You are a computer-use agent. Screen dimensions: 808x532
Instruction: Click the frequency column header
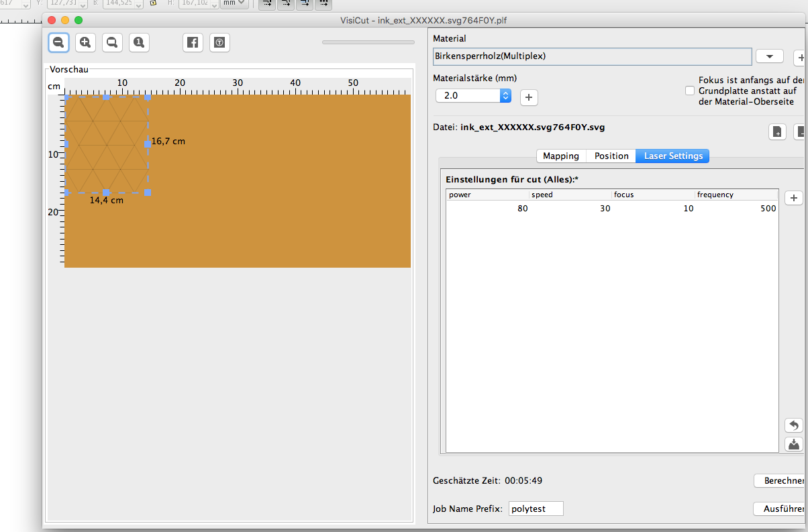[x=737, y=195]
